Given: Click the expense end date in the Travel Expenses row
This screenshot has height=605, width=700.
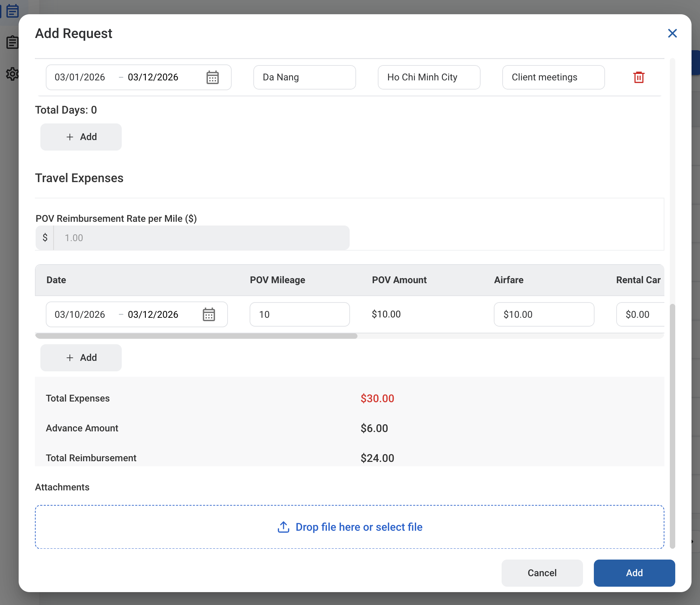Looking at the screenshot, I should [x=153, y=314].
